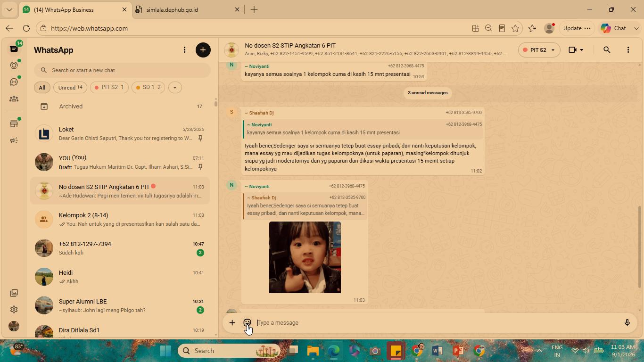Viewport: 644px width, 362px height.
Task: Start a new chat with the plus button
Action: click(203, 50)
